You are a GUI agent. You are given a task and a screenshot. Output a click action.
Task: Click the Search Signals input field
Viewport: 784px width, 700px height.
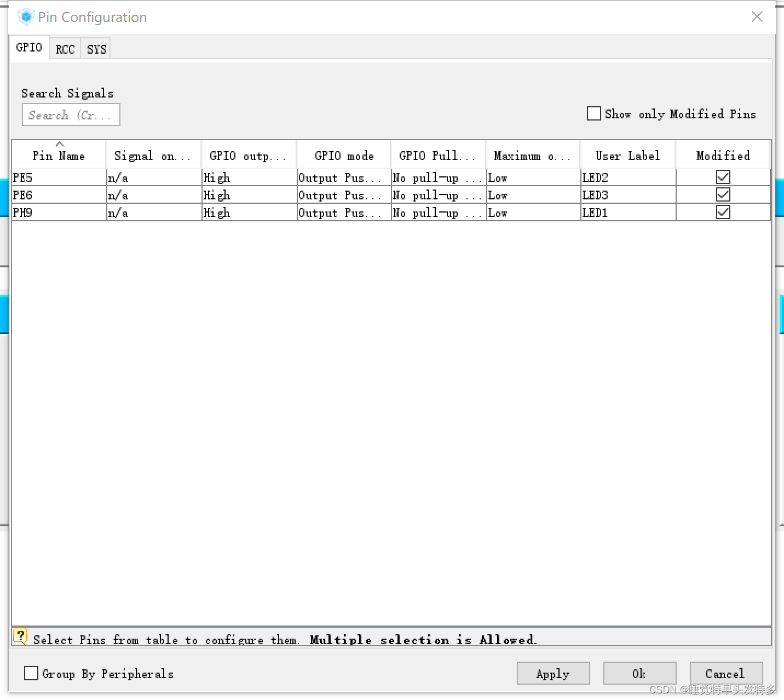pos(71,114)
